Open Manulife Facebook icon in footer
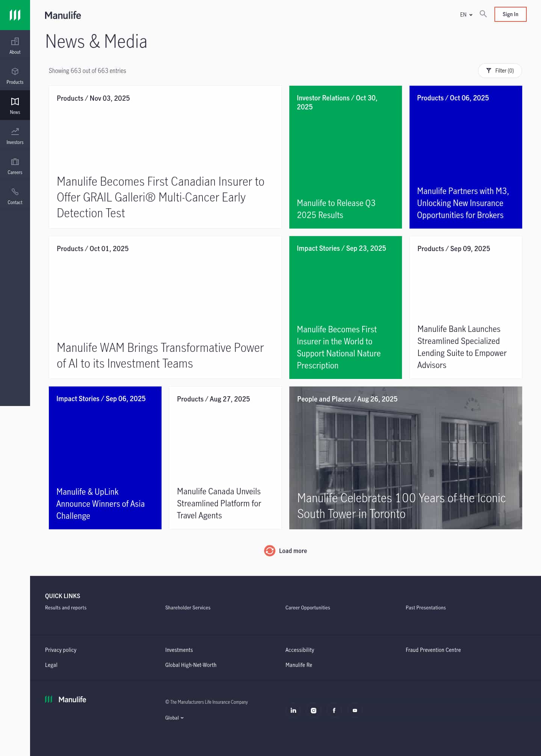The width and height of the screenshot is (541, 756). point(334,710)
